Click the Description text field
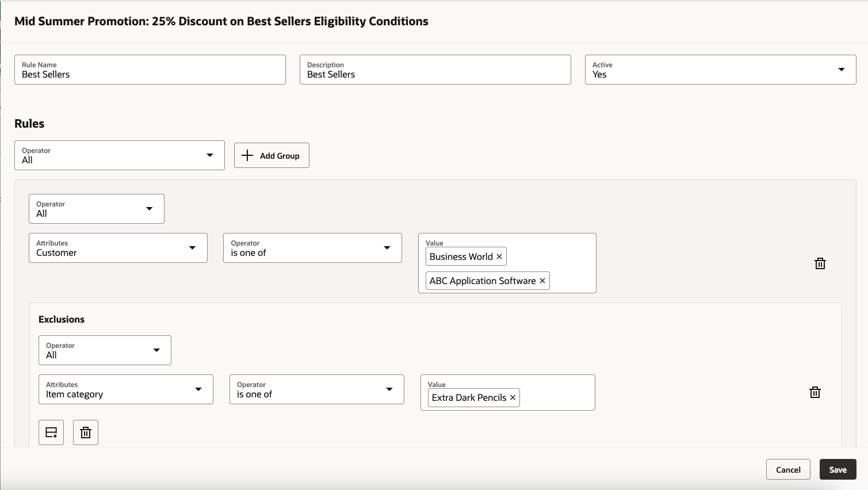Viewport: 868px width, 490px height. [x=435, y=70]
